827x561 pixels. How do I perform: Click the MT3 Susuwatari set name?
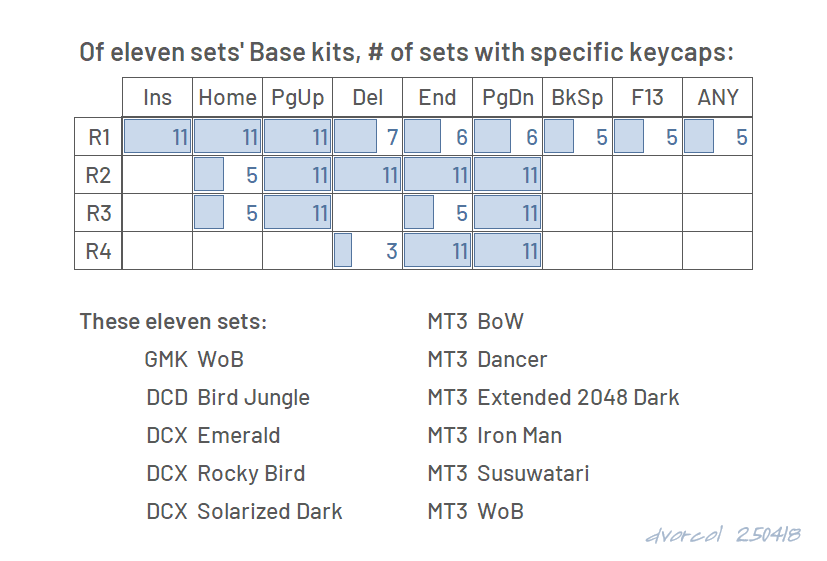click(508, 473)
